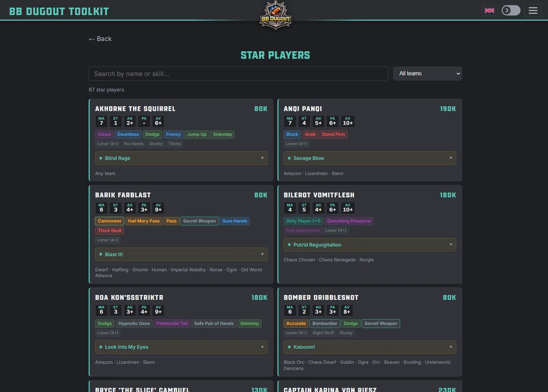
Task: Click the Bombardier skill tag
Action: point(325,323)
